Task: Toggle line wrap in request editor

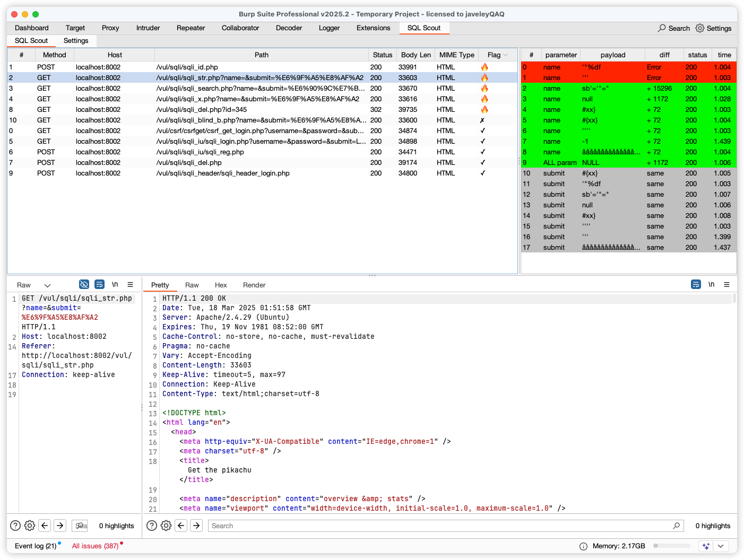Action: (99, 285)
